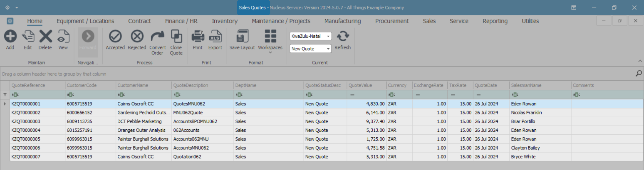This screenshot has width=644, height=170.
Task: Sort by the QuoteValue column header
Action: (360, 85)
